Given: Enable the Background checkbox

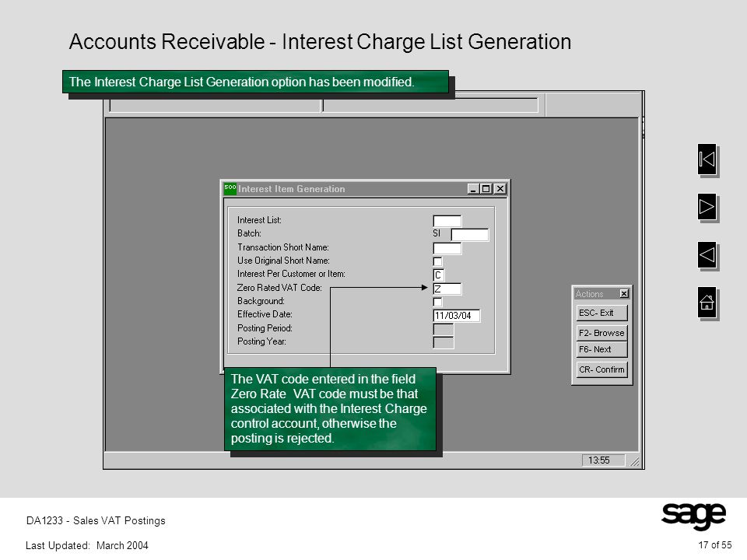Looking at the screenshot, I should [x=437, y=302].
